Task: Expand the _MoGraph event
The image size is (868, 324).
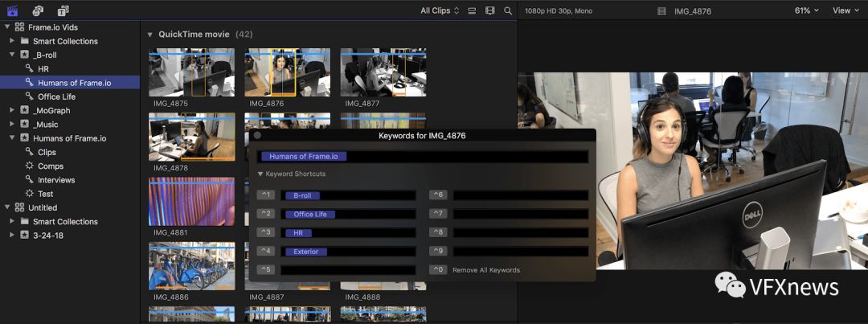Action: point(13,110)
